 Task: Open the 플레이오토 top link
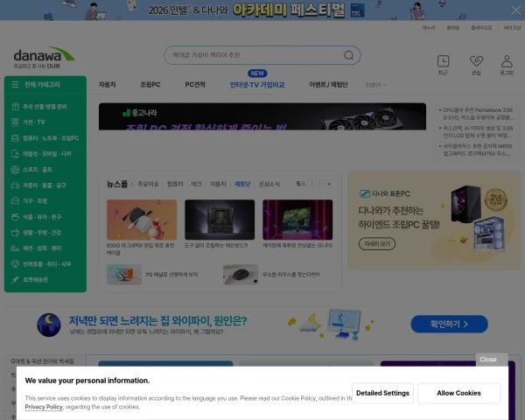point(481,28)
